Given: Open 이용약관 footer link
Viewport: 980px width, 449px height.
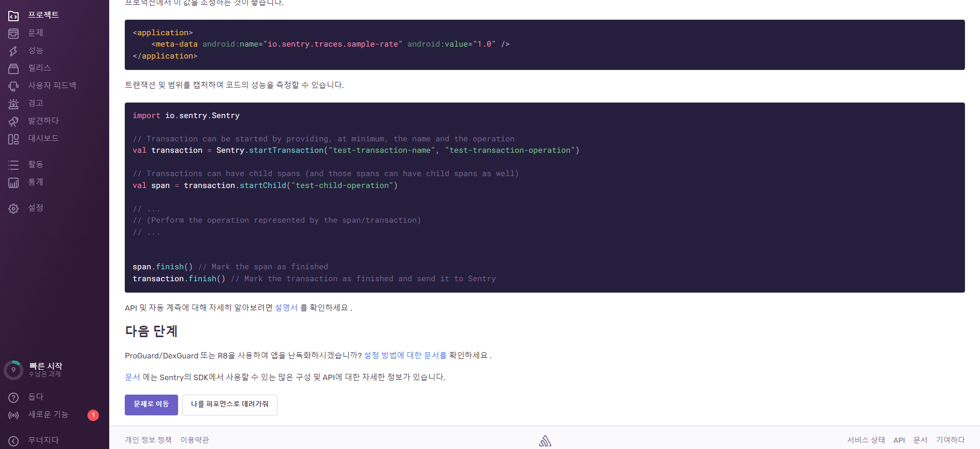Looking at the screenshot, I should click(195, 440).
